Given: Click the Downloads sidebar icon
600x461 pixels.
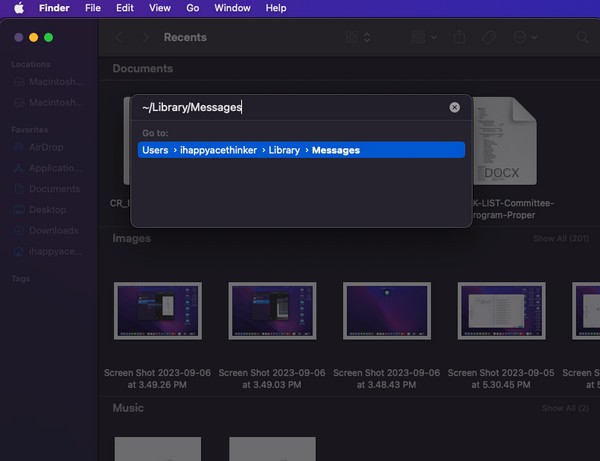Looking at the screenshot, I should click(19, 230).
